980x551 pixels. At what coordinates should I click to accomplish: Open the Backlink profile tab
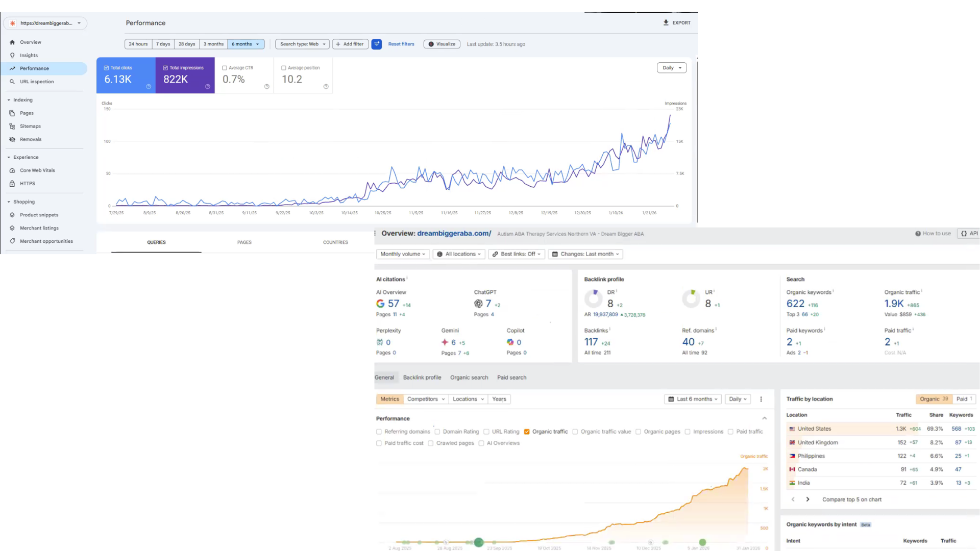click(422, 378)
